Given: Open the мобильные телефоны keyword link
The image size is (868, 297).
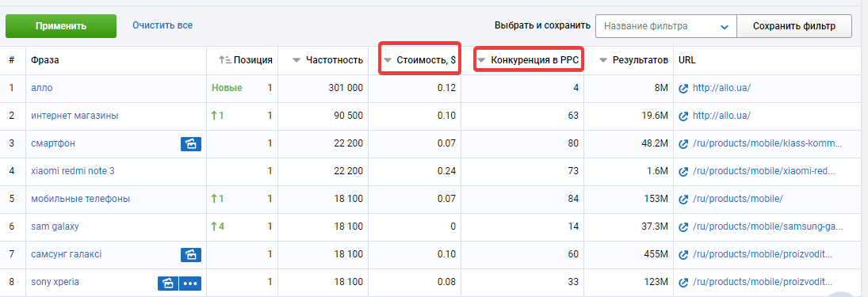Looking at the screenshot, I should click(x=80, y=199).
